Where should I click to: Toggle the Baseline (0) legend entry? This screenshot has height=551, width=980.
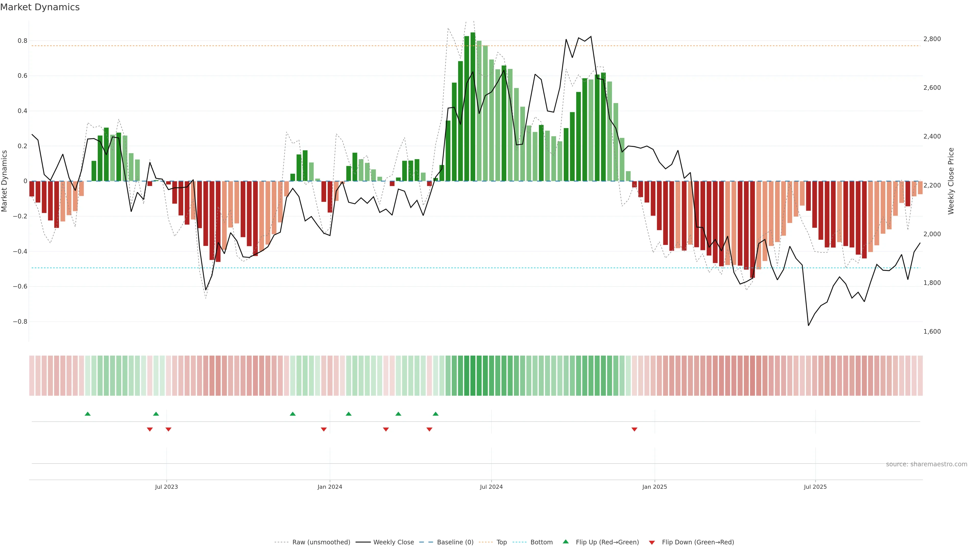455,542
